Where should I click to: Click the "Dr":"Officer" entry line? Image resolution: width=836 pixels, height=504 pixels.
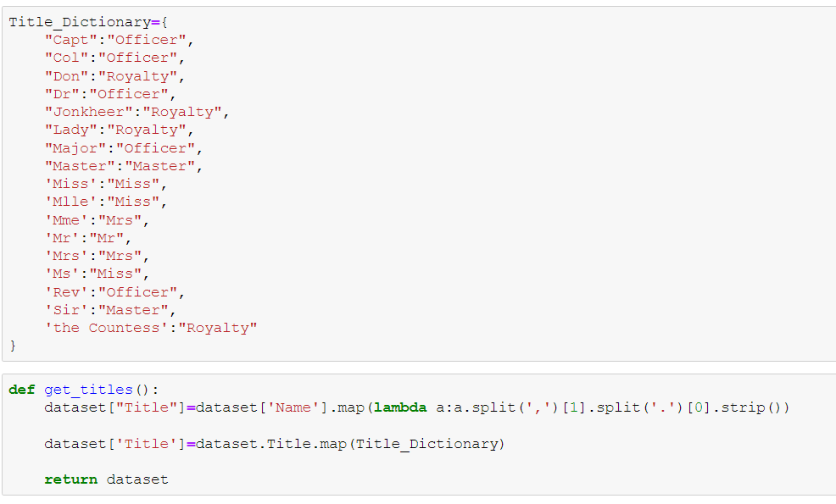point(110,94)
